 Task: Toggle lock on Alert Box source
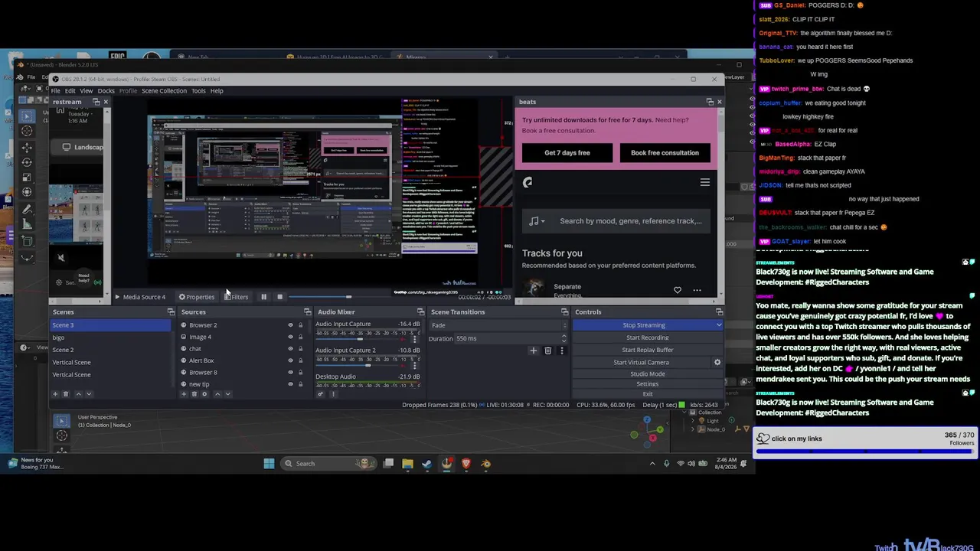pyautogui.click(x=300, y=360)
